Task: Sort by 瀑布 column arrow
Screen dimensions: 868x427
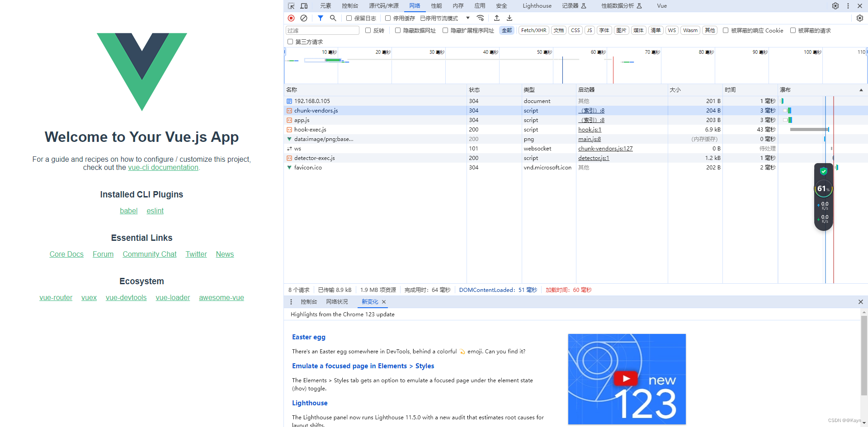Action: pos(861,90)
